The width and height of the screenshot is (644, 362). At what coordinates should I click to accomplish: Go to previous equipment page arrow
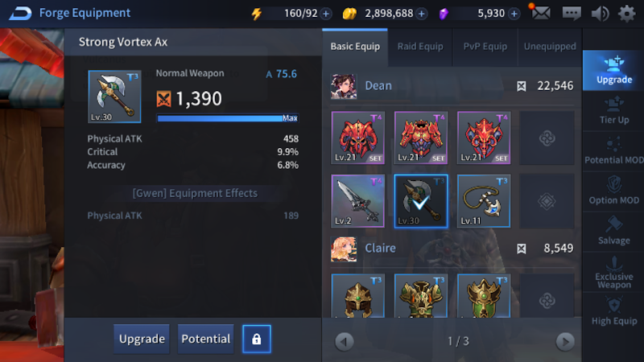345,341
